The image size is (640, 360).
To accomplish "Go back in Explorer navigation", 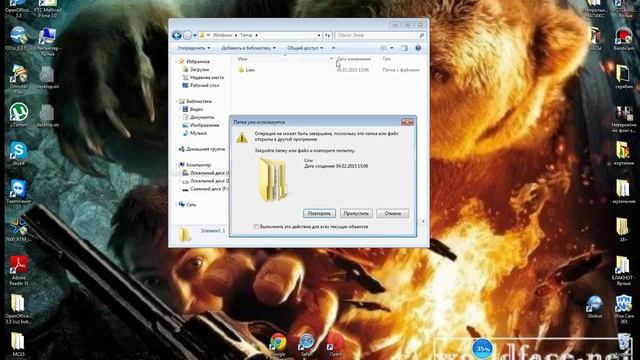I will coord(177,36).
